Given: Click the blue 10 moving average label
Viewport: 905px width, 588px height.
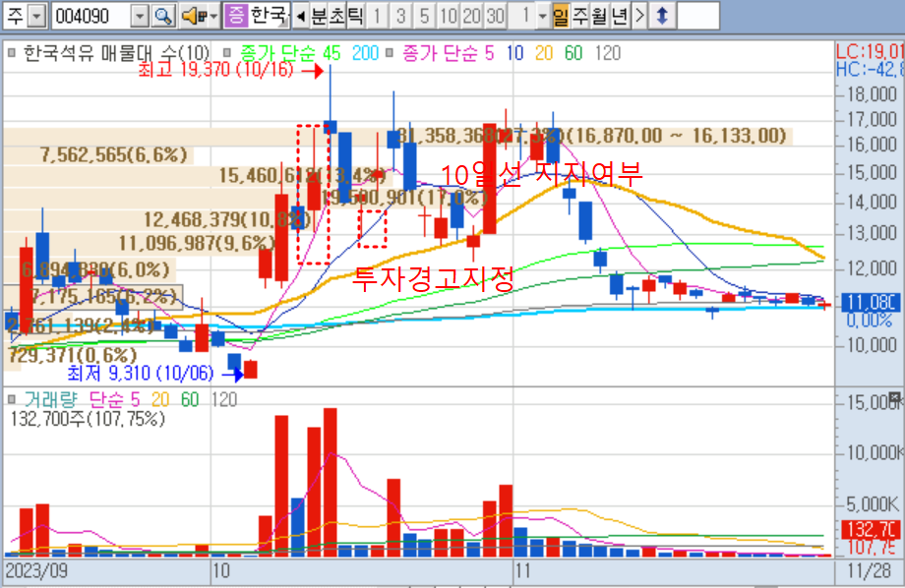Looking at the screenshot, I should click(514, 53).
